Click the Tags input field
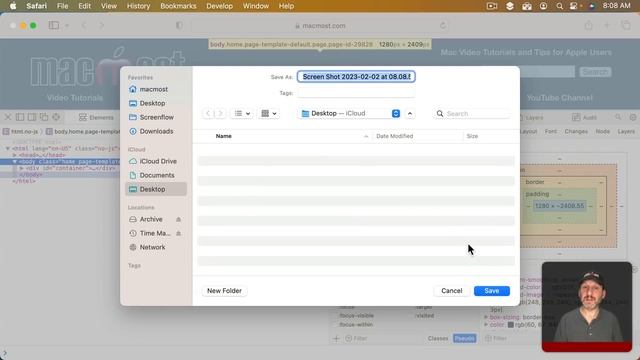 point(356,93)
